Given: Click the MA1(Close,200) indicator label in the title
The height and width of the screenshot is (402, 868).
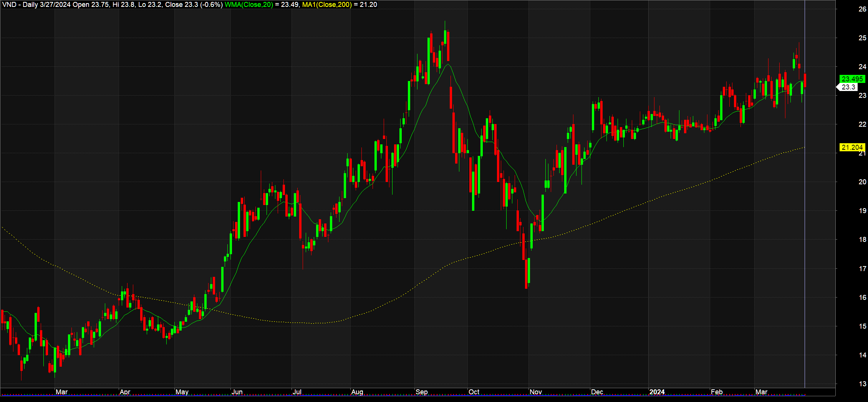Looking at the screenshot, I should pyautogui.click(x=327, y=5).
